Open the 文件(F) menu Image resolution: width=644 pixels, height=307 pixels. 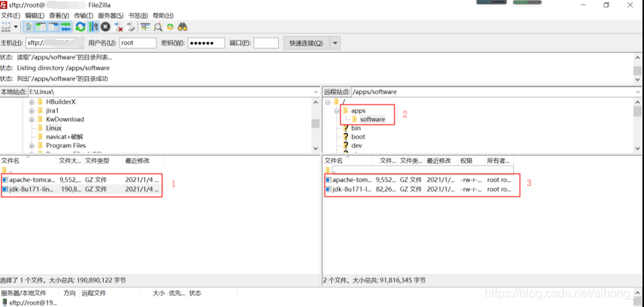pyautogui.click(x=11, y=16)
